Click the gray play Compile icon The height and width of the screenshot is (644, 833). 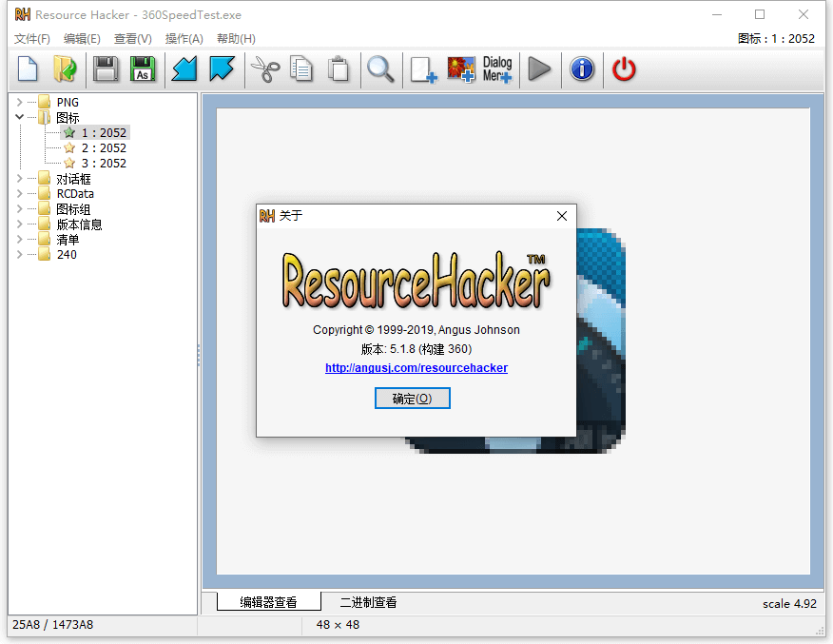[x=539, y=69]
